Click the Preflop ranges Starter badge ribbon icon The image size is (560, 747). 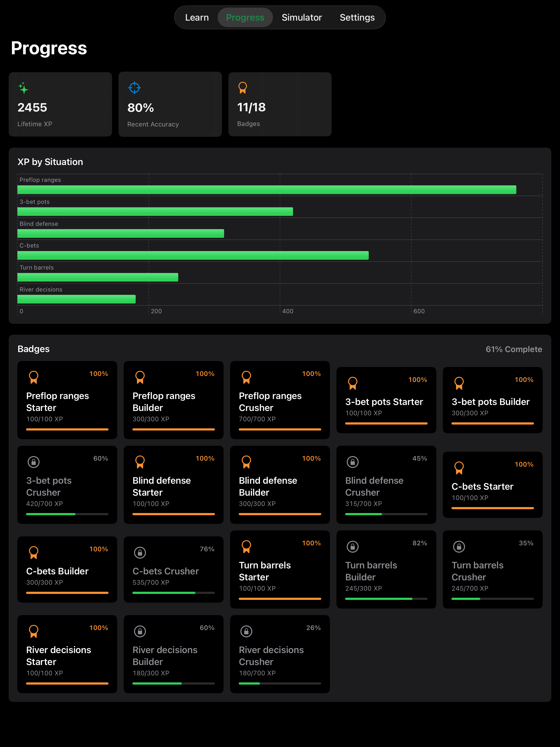[34, 377]
